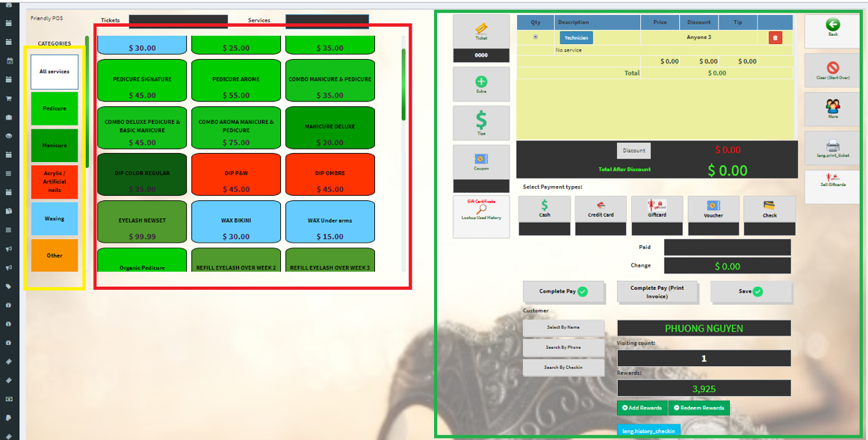Open the shopping cart icon in sidebar

click(9, 99)
